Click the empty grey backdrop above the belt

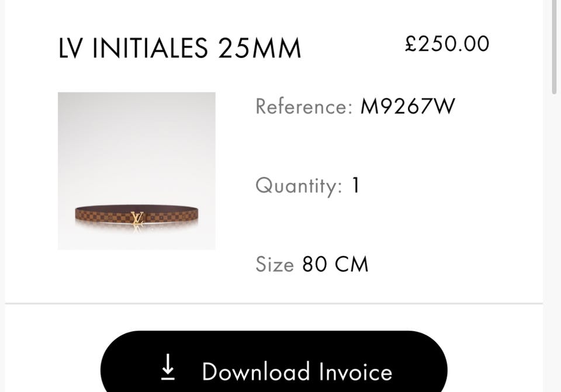(x=137, y=143)
